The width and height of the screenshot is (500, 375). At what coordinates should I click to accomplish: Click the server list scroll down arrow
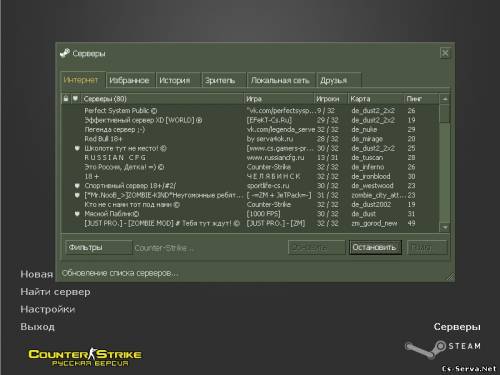coord(444,227)
